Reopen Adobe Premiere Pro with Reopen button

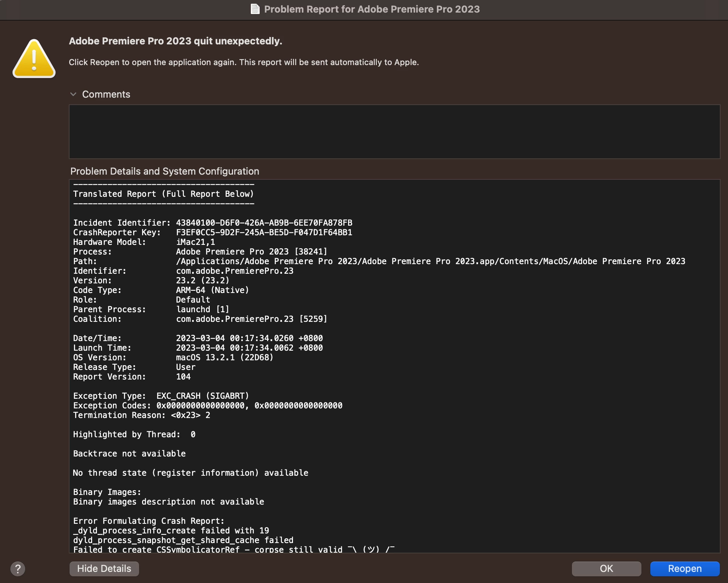click(x=684, y=569)
